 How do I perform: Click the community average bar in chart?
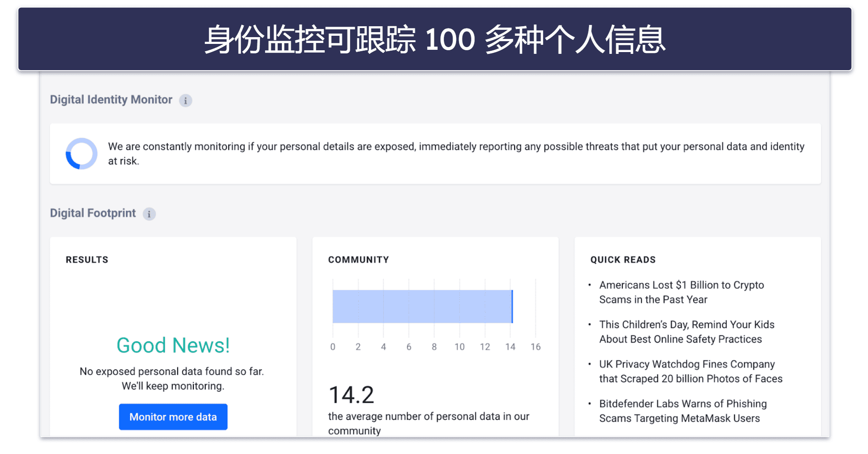422,306
